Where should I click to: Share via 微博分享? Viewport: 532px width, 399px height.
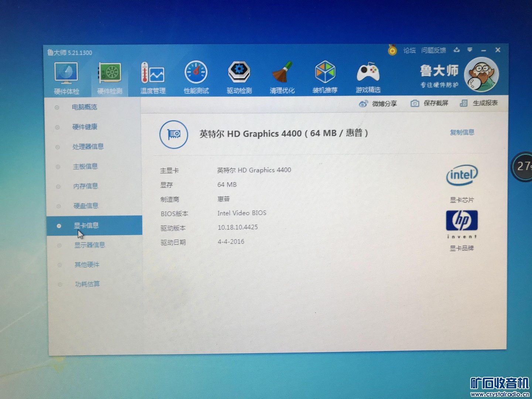click(x=378, y=104)
